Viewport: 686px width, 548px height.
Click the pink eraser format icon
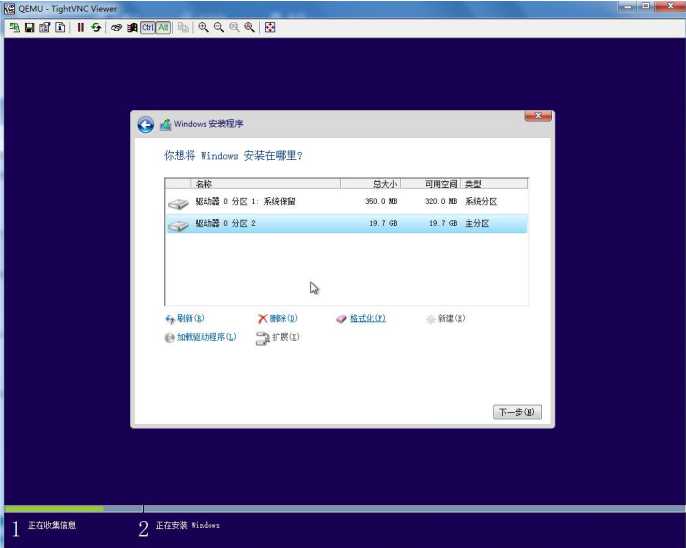[341, 319]
